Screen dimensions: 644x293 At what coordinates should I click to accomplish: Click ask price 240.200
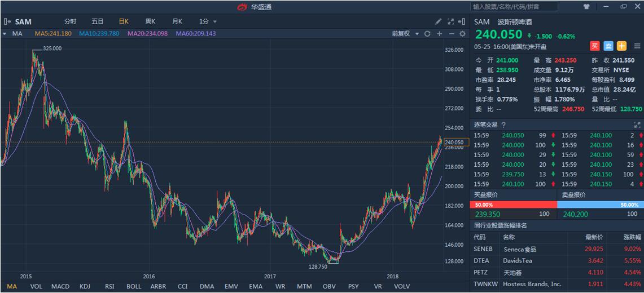(575, 214)
